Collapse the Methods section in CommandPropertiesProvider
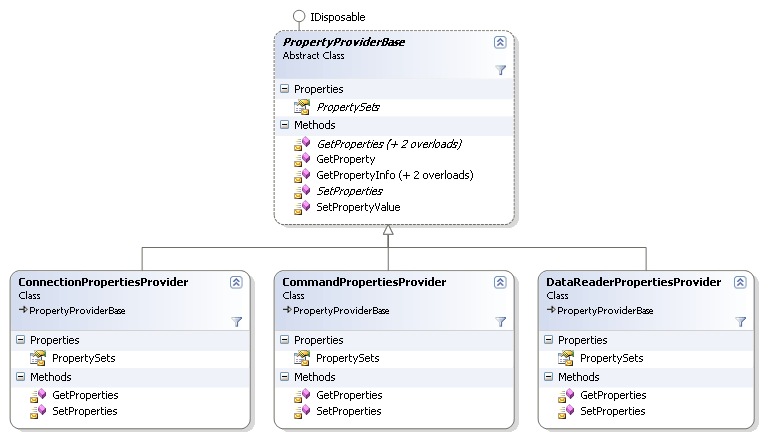 pos(285,377)
